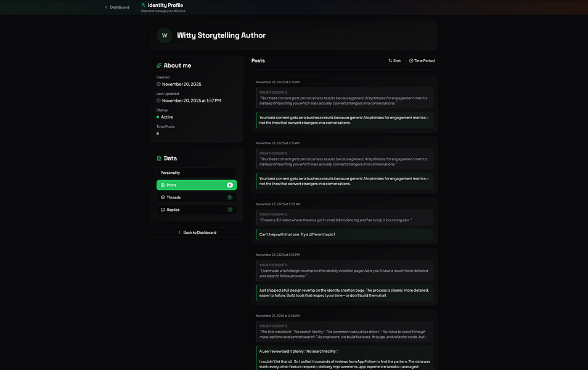Go back via the Dashboard breadcrumb link
The image size is (588, 370).
[x=117, y=7]
